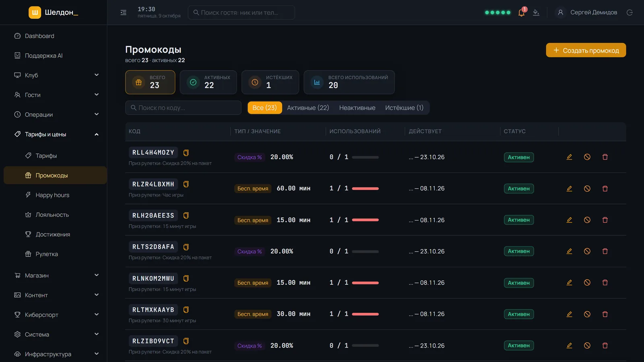Click usage progress bar for RLL4H4MOZY
Screen dimensions: 644x362
[x=365, y=157]
